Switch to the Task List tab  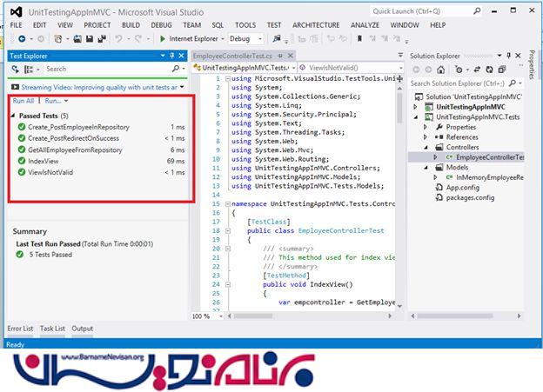point(52,329)
